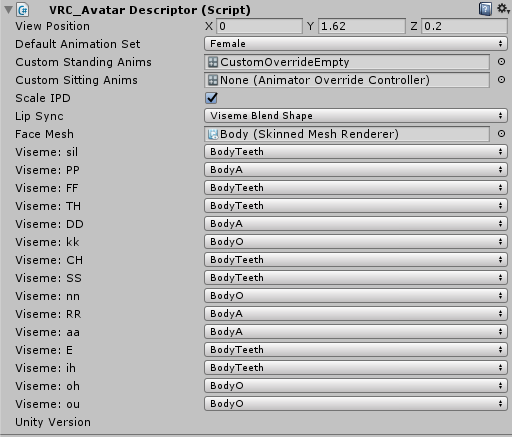The width and height of the screenshot is (512, 437).
Task: Collapse the VRC_Avatar Descriptor component foldout
Action: [8, 10]
